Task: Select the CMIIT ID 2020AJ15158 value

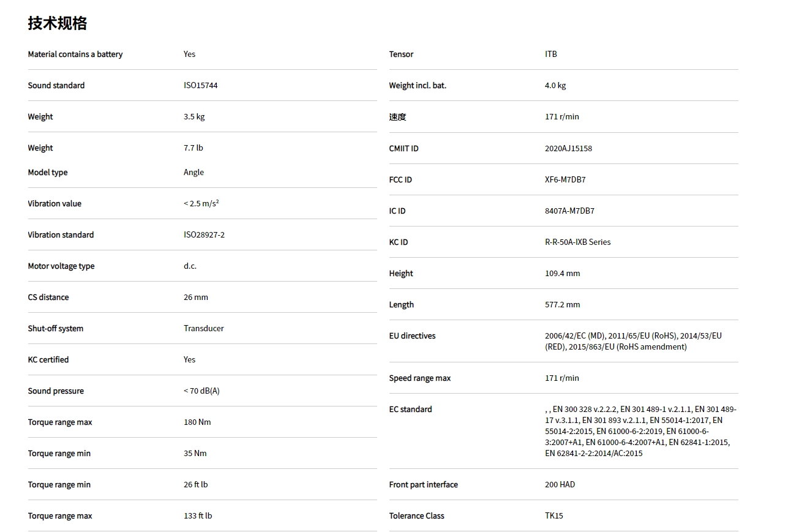Action: click(x=568, y=149)
